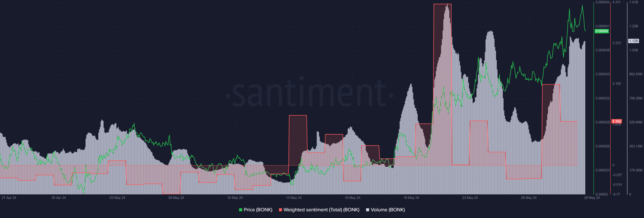Click the 0.000029 price axis label

click(602, 122)
